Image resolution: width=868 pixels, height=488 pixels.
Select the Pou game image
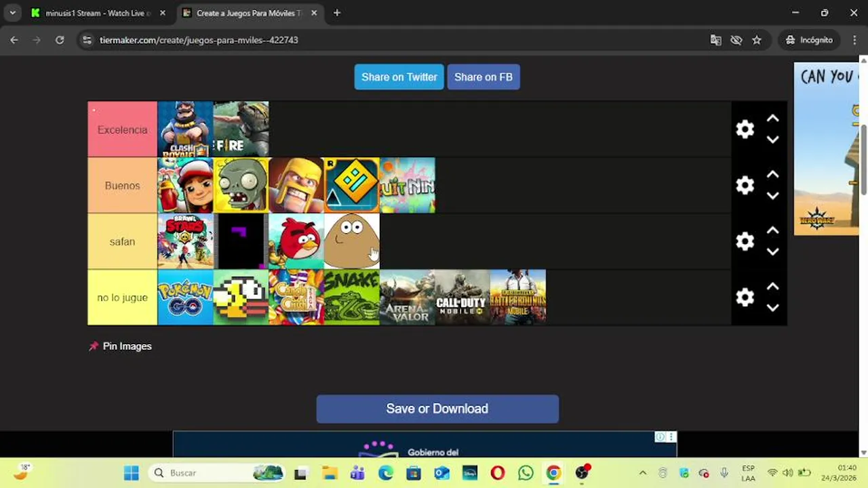(x=351, y=241)
